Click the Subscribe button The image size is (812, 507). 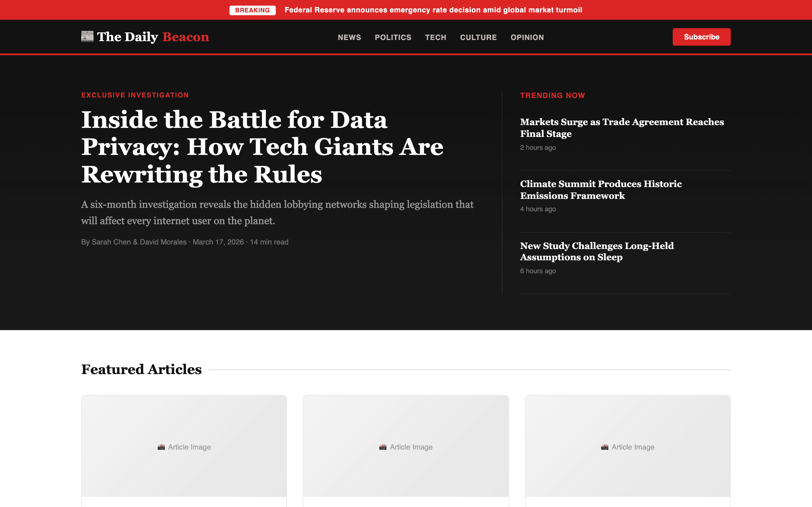point(701,37)
